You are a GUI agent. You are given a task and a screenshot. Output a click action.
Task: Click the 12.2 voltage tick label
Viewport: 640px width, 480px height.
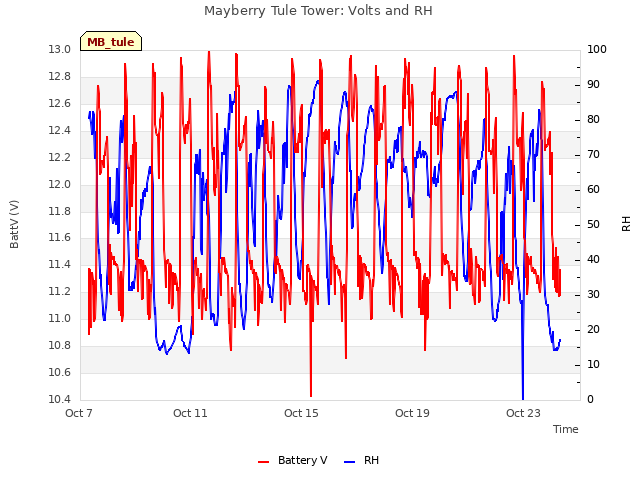pyautogui.click(x=60, y=157)
